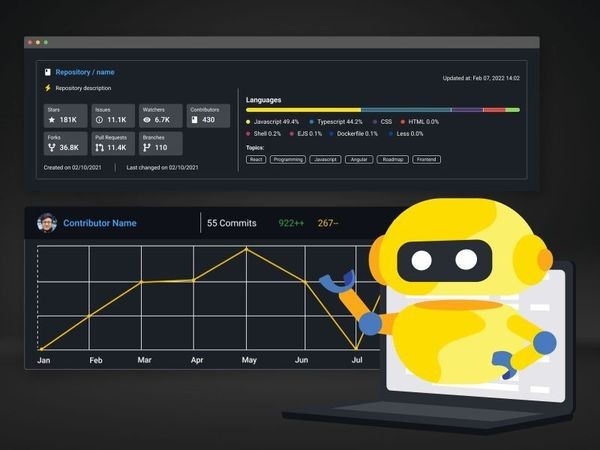Select the Watchers 6.7K card
This screenshot has height=450, width=600.
160,116
